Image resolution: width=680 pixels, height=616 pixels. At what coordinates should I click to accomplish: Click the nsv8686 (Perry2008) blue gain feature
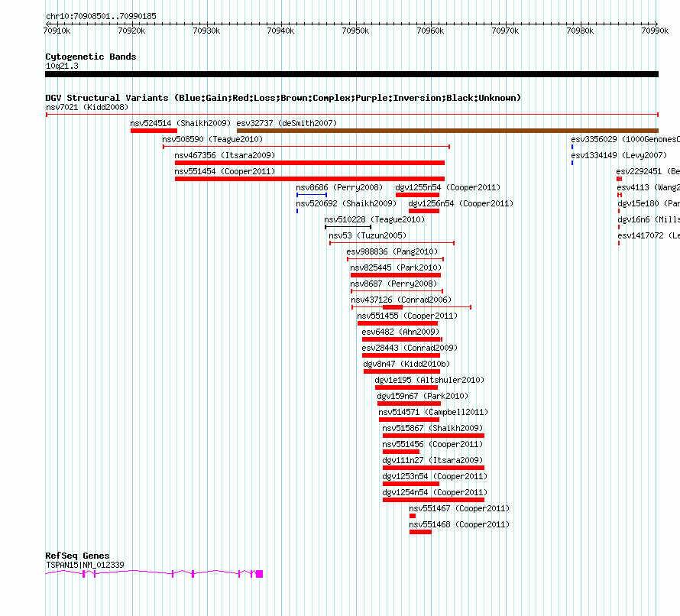312,195
